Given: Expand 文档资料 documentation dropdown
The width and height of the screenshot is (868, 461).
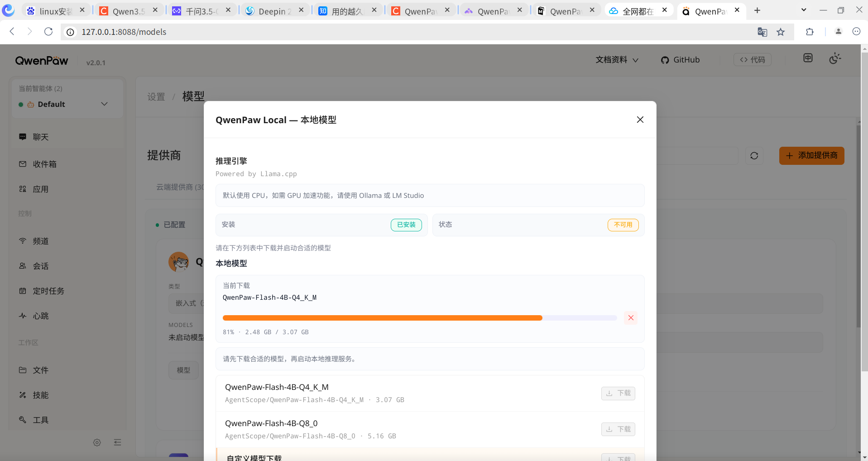Looking at the screenshot, I should click(x=617, y=60).
